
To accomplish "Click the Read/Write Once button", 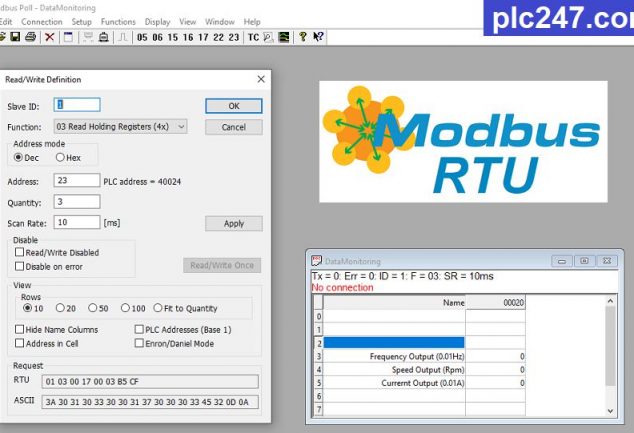I will 222,265.
